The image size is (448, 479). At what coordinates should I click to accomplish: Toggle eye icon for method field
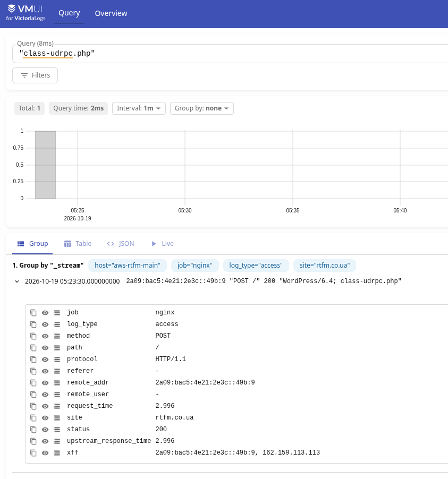point(45,336)
